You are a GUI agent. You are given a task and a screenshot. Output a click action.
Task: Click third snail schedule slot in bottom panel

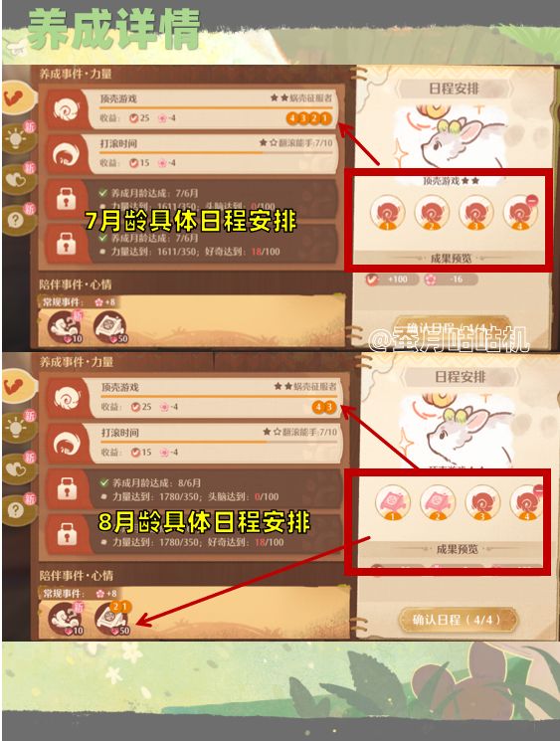[x=481, y=502]
